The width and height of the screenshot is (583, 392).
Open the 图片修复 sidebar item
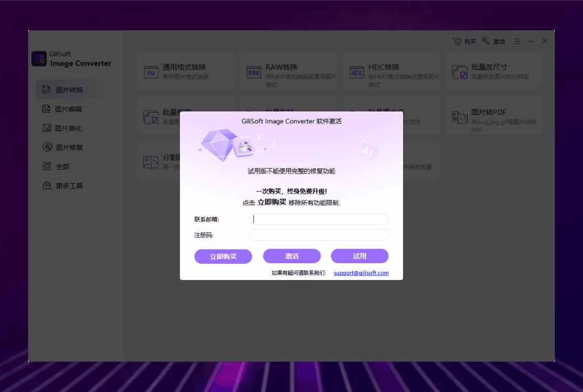[x=68, y=147]
